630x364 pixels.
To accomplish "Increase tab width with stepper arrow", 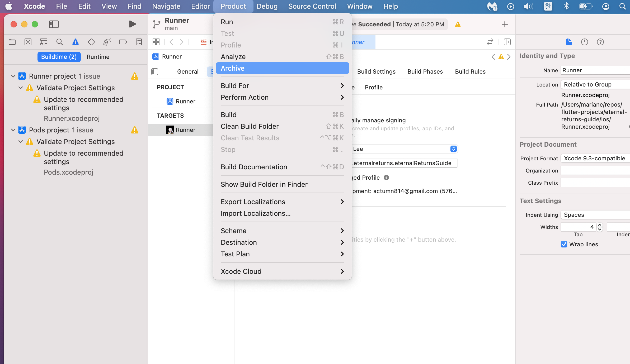I will 600,225.
